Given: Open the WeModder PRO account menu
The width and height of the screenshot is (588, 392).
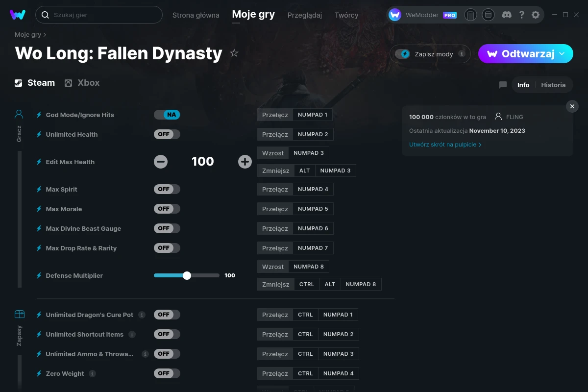Looking at the screenshot, I should click(x=422, y=15).
